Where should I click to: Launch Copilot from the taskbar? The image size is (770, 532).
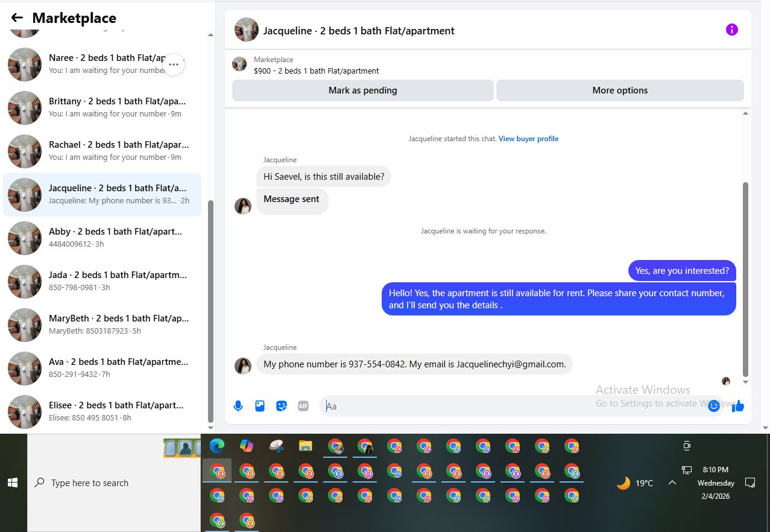pos(247,446)
